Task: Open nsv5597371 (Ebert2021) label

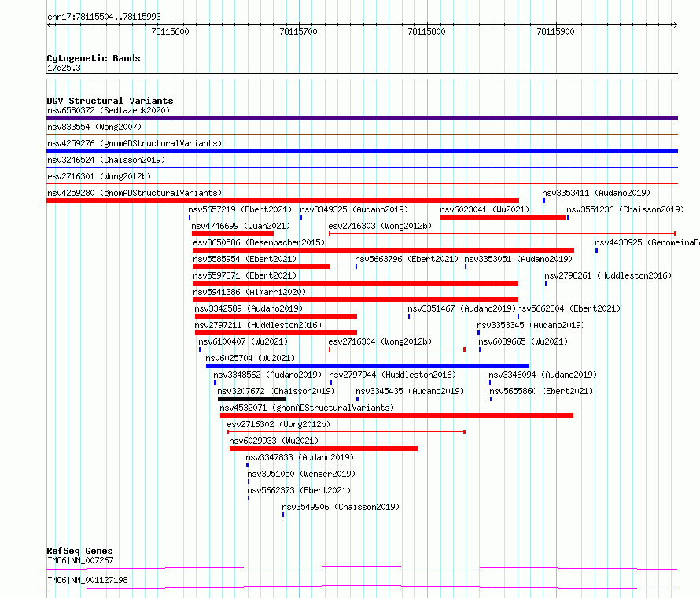Action: [x=245, y=275]
